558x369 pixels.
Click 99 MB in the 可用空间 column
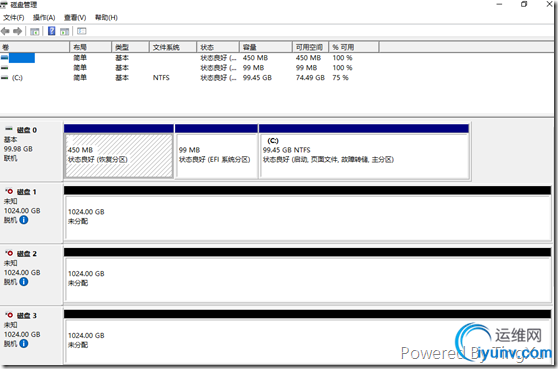pyautogui.click(x=306, y=68)
